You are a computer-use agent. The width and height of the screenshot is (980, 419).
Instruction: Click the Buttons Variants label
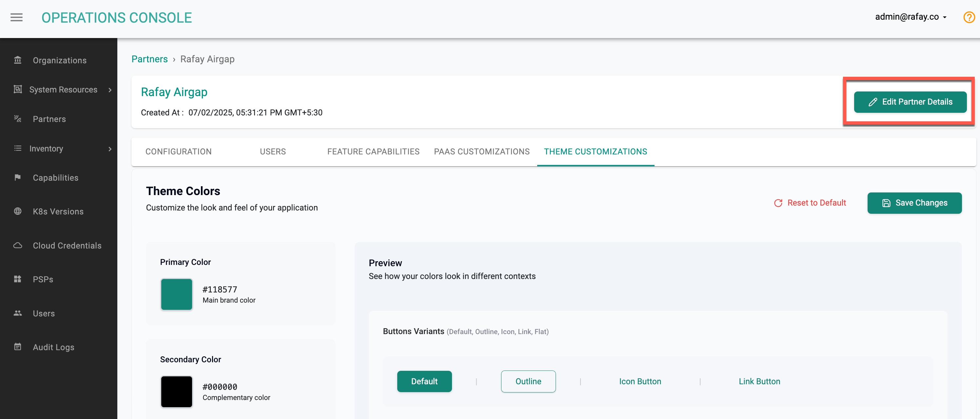pos(414,331)
